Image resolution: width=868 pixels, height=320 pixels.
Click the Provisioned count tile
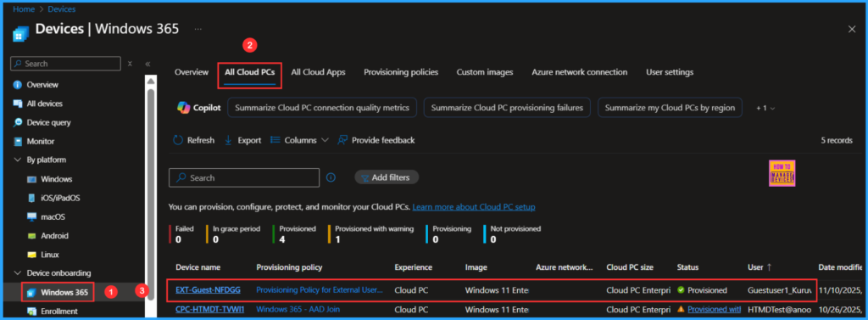click(294, 234)
